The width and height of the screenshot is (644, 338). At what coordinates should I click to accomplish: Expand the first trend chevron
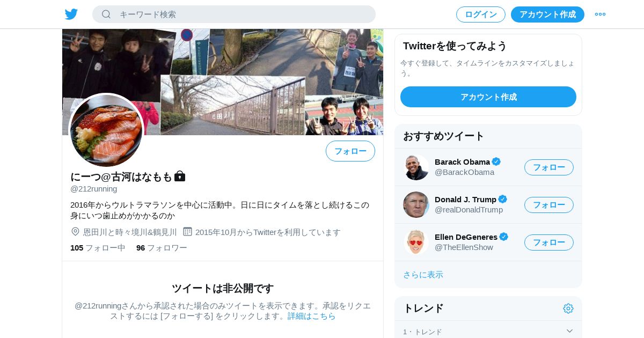click(x=569, y=331)
